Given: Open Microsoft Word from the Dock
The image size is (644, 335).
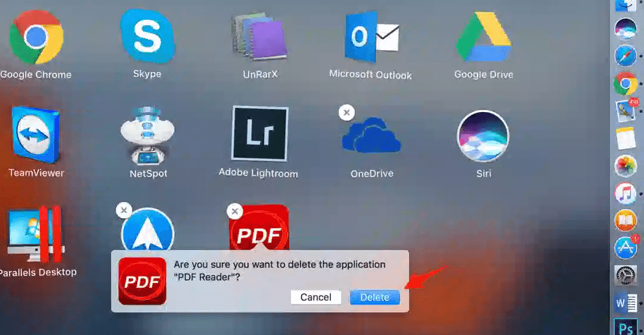Looking at the screenshot, I should click(x=626, y=303).
